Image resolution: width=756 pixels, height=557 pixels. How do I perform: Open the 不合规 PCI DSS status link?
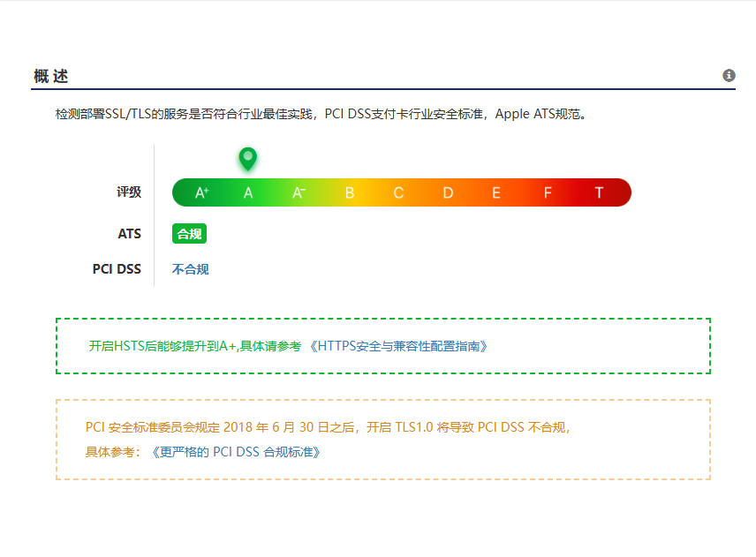pyautogui.click(x=190, y=269)
